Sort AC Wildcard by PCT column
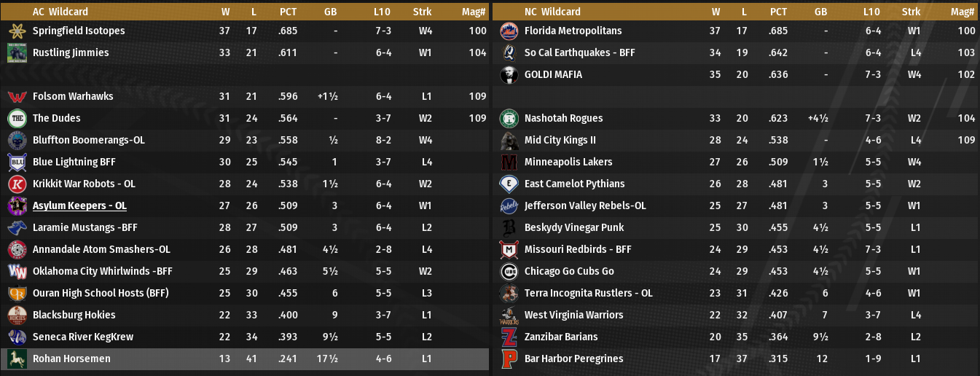 [288, 12]
